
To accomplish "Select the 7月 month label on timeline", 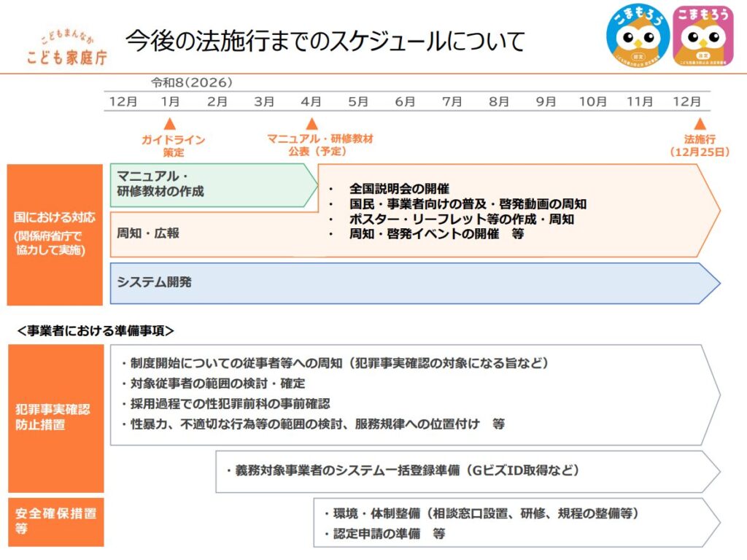I will click(x=452, y=101).
